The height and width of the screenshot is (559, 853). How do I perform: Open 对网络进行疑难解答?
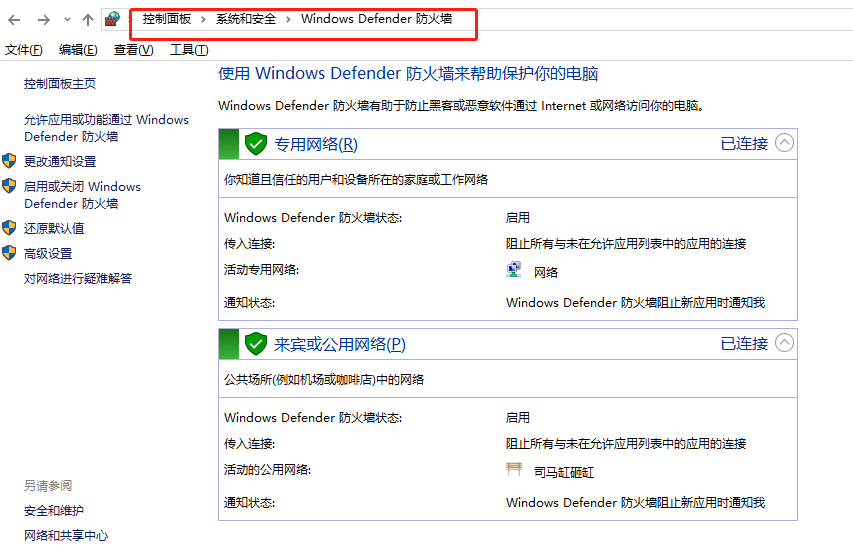click(78, 278)
